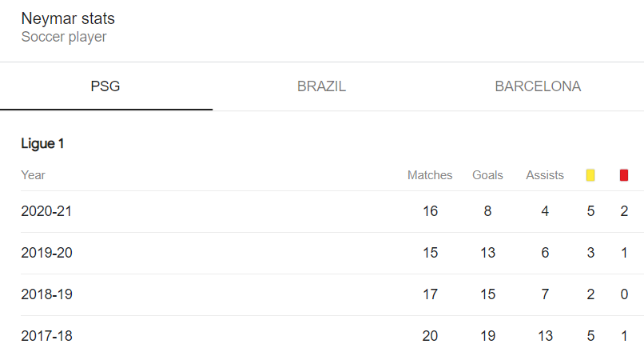Image resolution: width=644 pixels, height=364 pixels.
Task: Click red card count for 2020-21
Action: pos(624,211)
